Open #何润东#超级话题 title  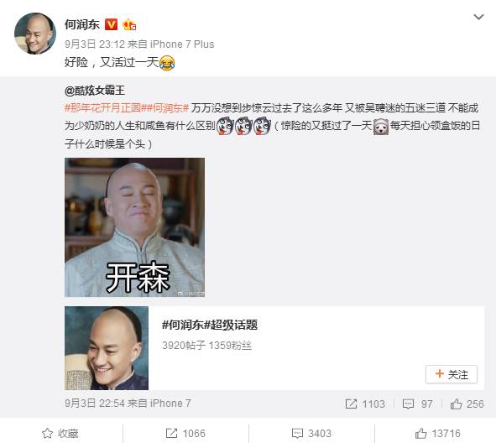pos(210,325)
